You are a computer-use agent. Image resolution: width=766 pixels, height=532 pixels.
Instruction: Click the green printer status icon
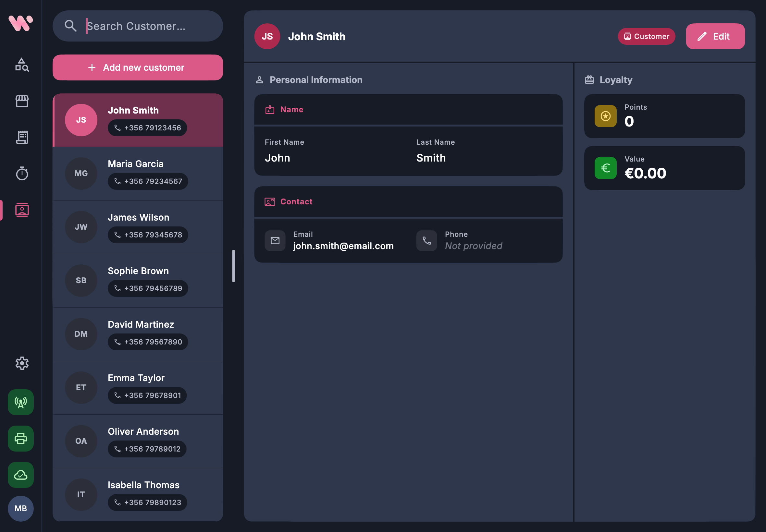pyautogui.click(x=20, y=439)
